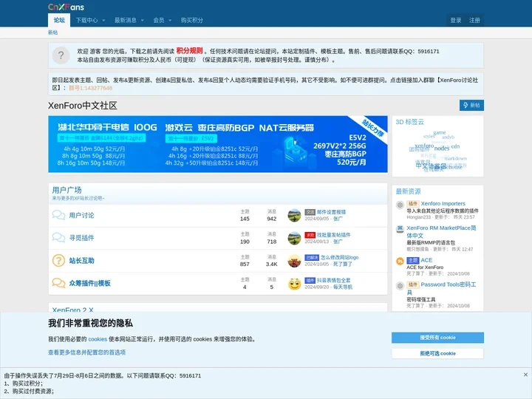Open the 会员 menu item
The image size is (532, 399).
point(158,21)
